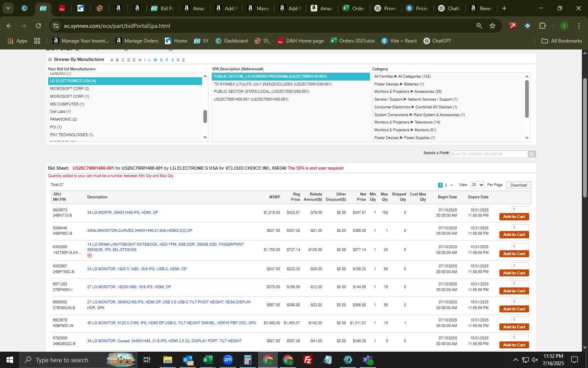This screenshot has height=368, width=588.
Task: Click the manufacturer list down arrow
Action: click(205, 138)
